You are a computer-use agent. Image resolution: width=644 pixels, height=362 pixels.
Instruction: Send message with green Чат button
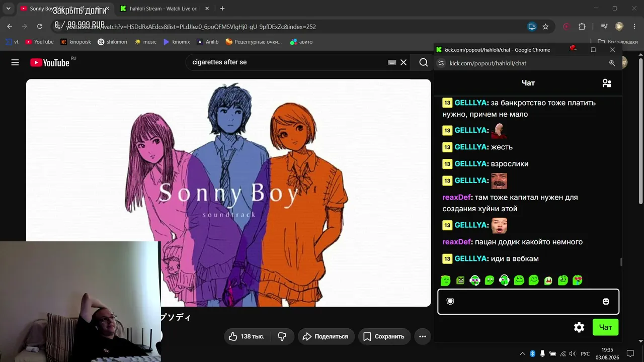pos(605,327)
